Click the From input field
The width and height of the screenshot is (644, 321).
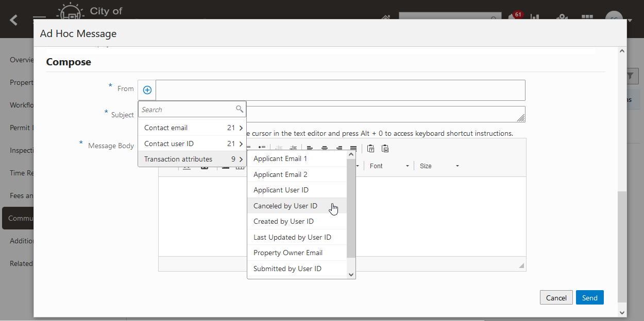pyautogui.click(x=341, y=90)
